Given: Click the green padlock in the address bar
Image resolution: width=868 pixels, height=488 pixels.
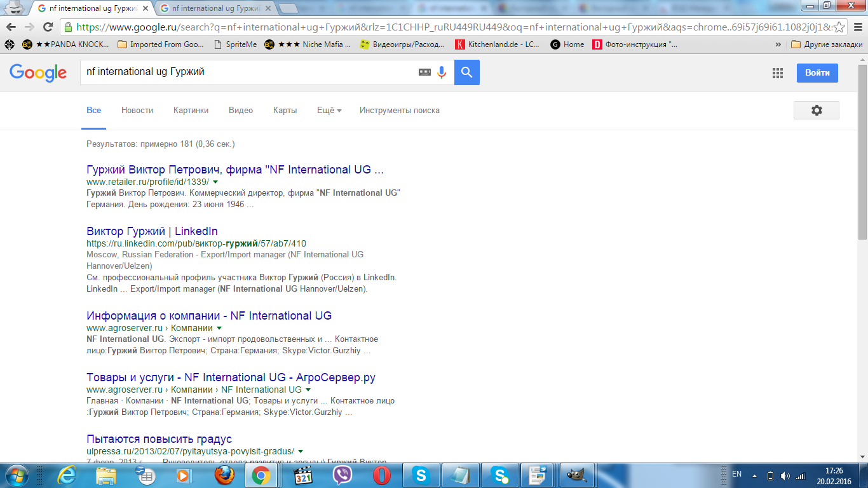Looking at the screenshot, I should [68, 27].
